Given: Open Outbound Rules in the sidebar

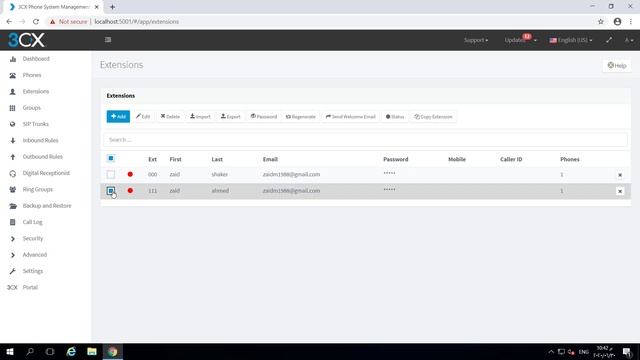Looking at the screenshot, I should point(42,157).
